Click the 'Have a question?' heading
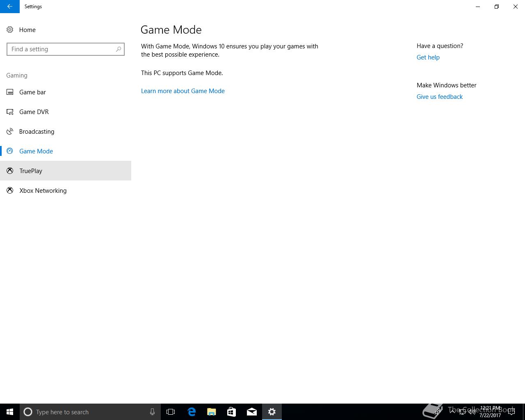The image size is (525, 420). pos(440,46)
